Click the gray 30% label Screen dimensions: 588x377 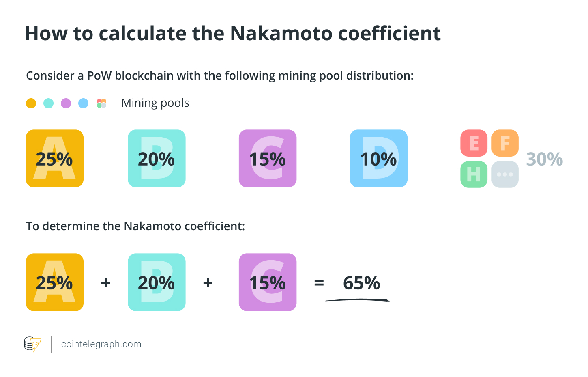coord(545,159)
